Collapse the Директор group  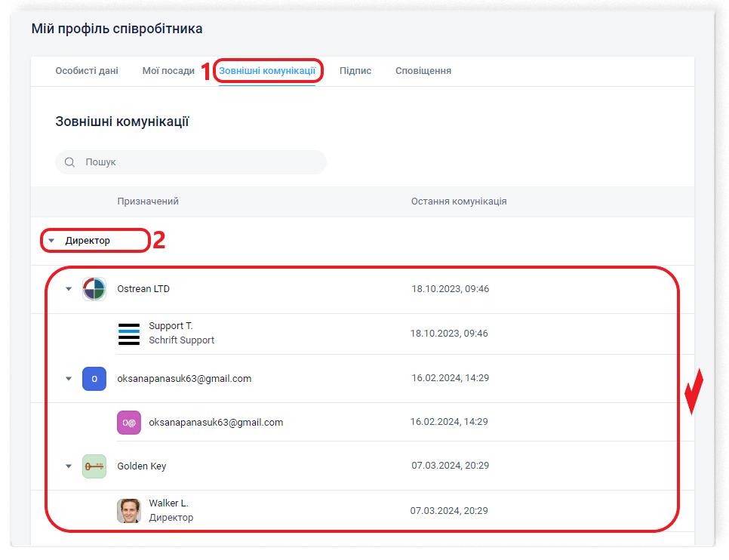click(51, 242)
